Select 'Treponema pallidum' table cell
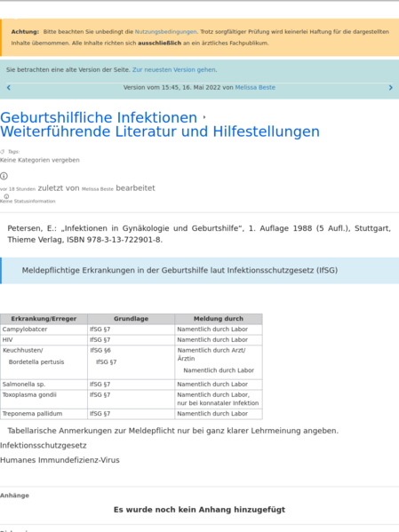The width and height of the screenshot is (399, 532). (x=44, y=414)
